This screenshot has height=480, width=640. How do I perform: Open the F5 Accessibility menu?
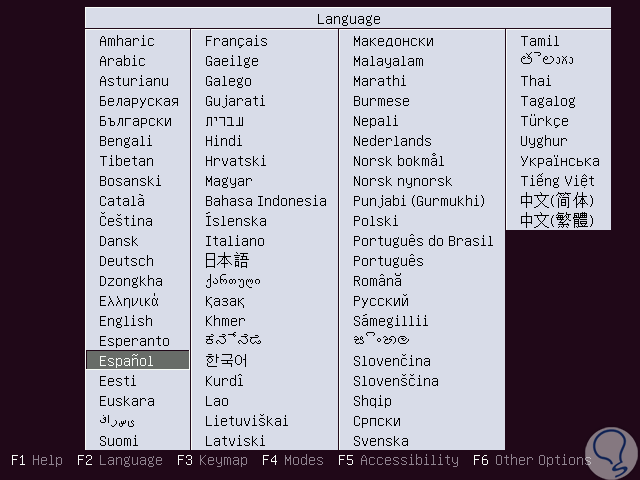398,461
